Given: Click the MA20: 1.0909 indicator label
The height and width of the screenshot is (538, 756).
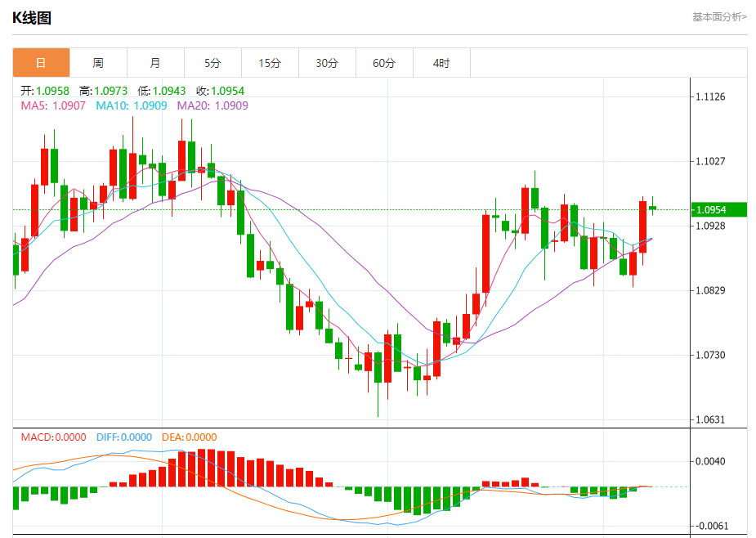Looking at the screenshot, I should [x=212, y=105].
